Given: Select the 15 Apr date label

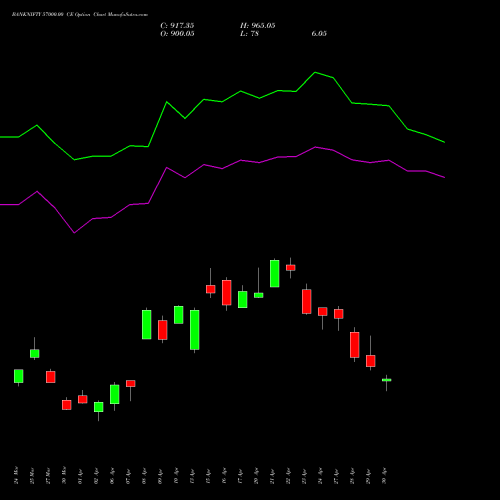Looking at the screenshot, I should point(208,475).
